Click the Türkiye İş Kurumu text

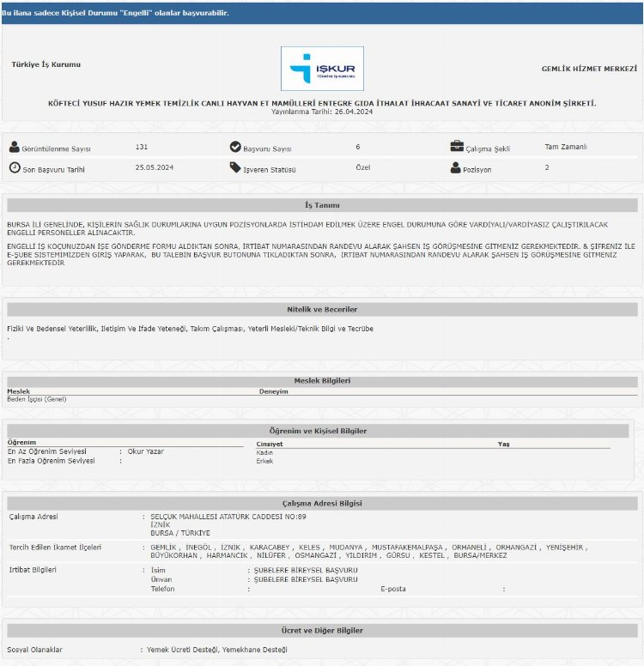[x=46, y=64]
